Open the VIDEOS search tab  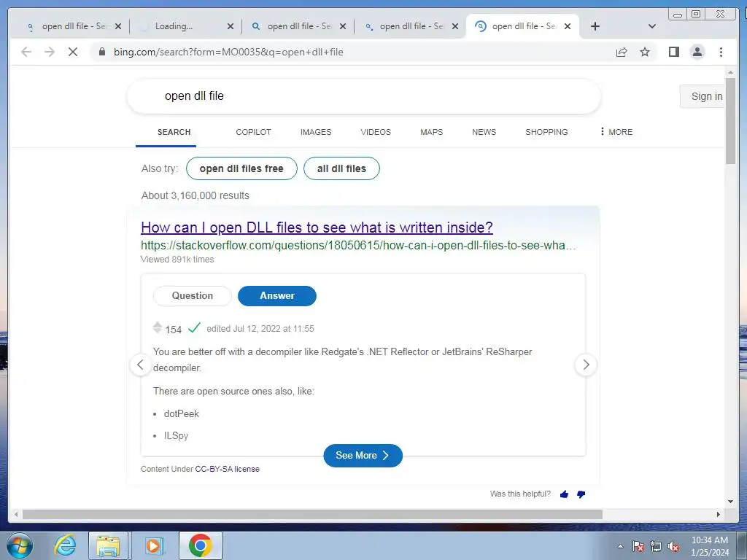point(376,132)
